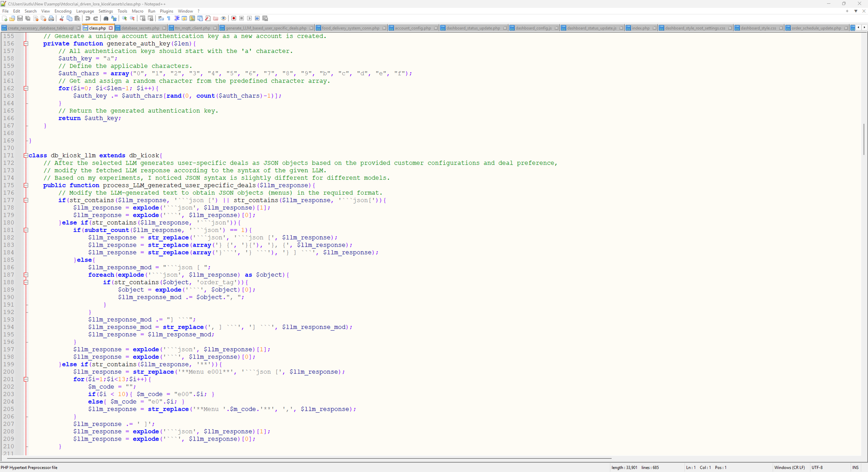Switch to create_necessary_database_tables.sql tab

41,28
